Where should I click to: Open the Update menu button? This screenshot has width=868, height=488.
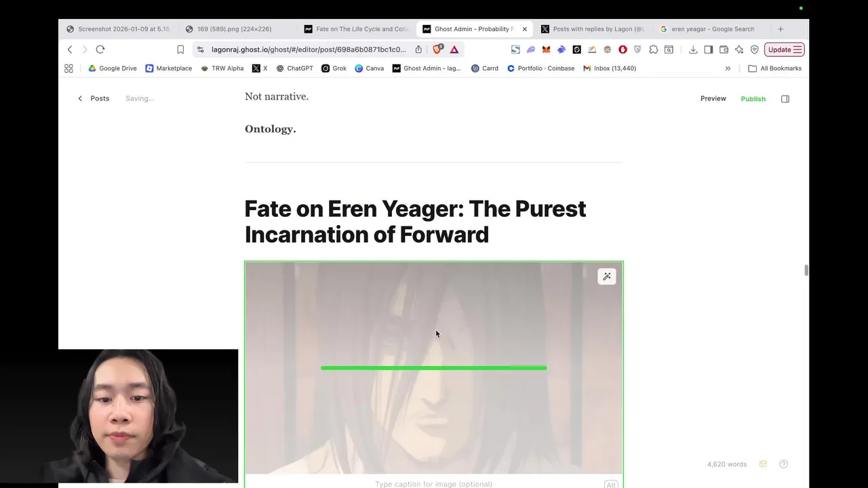tap(784, 49)
